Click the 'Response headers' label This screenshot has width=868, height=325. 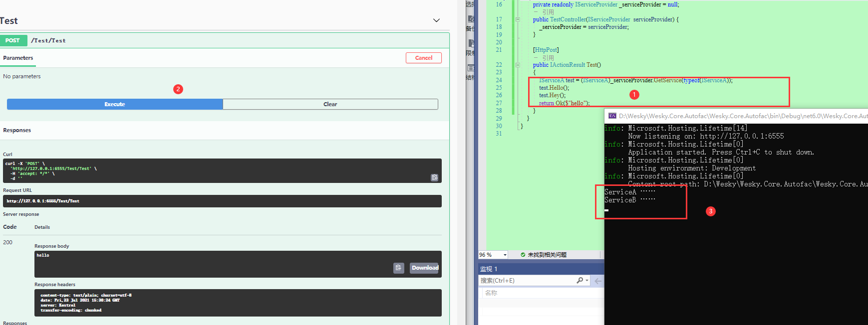pos(55,285)
